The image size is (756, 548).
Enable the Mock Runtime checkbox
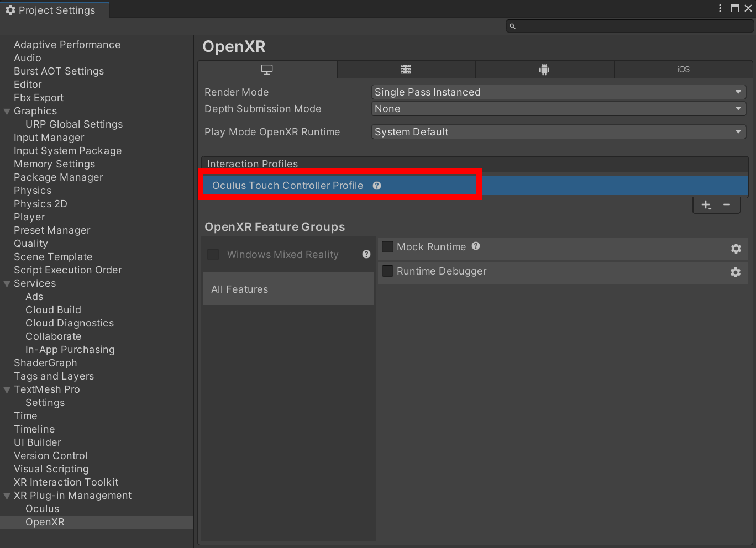pyautogui.click(x=388, y=246)
